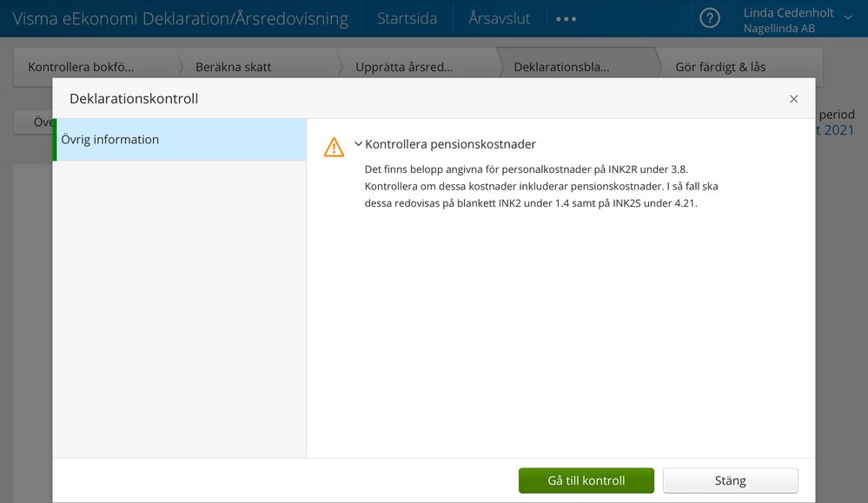Click the blue 2021 period link
The height and width of the screenshot is (503, 868).
[x=837, y=130]
